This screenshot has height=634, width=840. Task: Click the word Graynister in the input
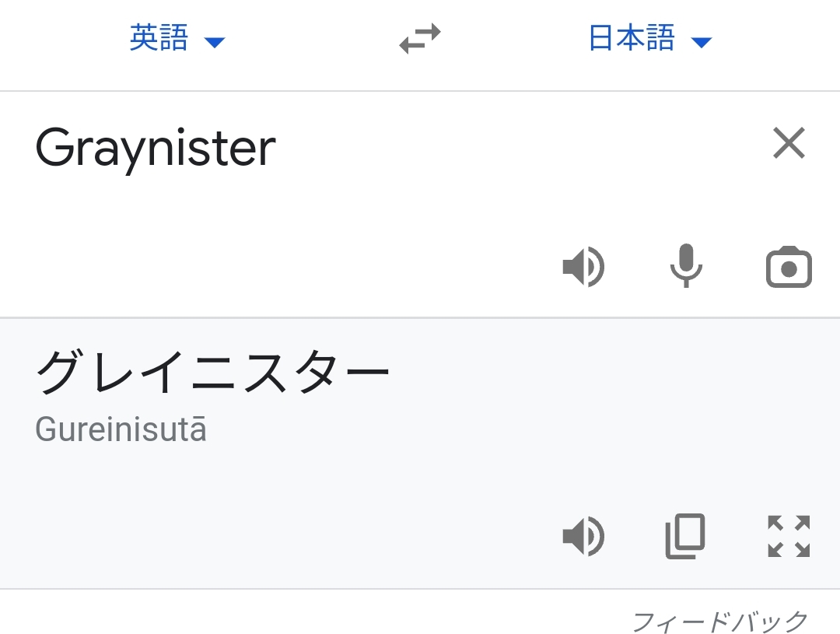[x=156, y=148]
